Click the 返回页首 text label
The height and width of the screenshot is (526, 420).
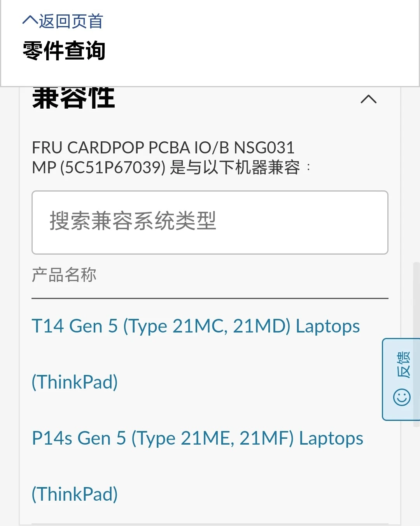[71, 21]
